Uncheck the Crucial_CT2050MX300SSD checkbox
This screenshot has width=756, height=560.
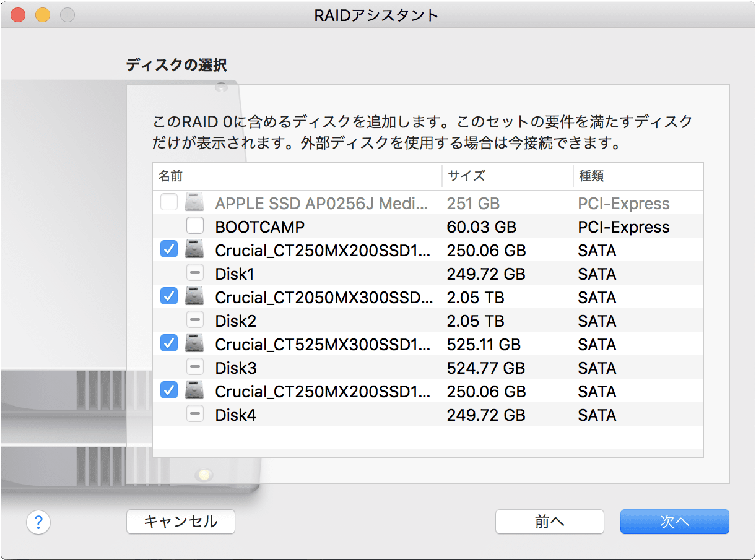[x=169, y=296]
